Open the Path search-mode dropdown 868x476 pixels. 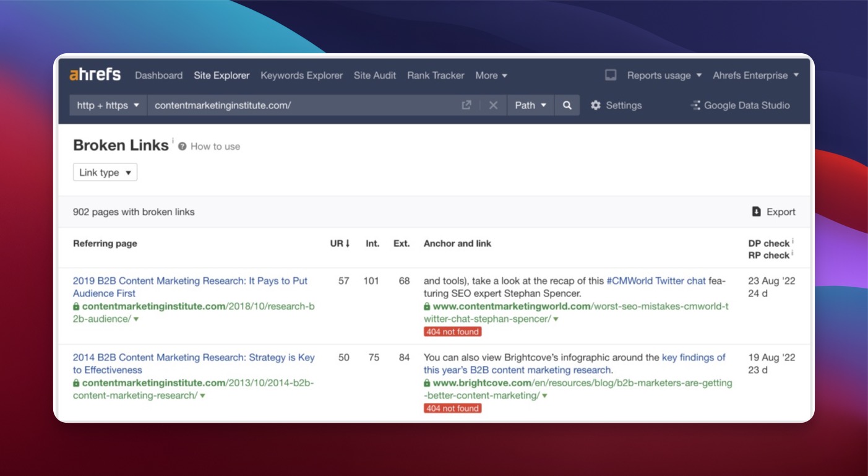530,105
